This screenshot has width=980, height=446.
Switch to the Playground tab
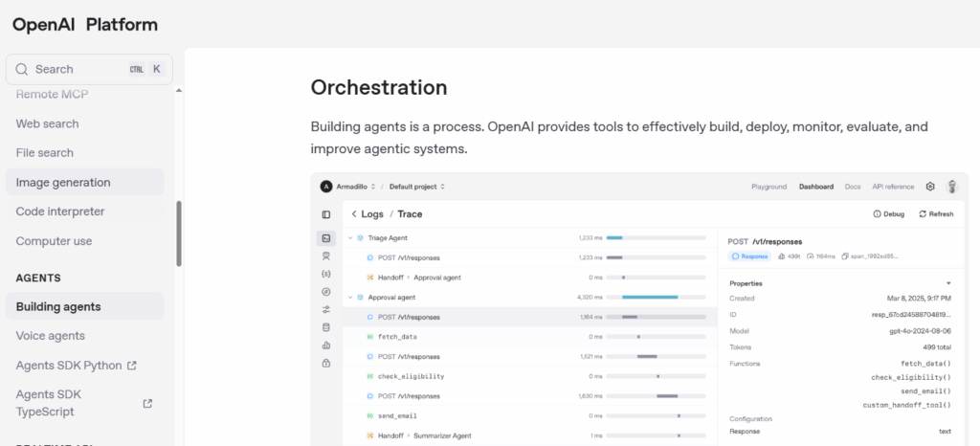click(x=768, y=187)
